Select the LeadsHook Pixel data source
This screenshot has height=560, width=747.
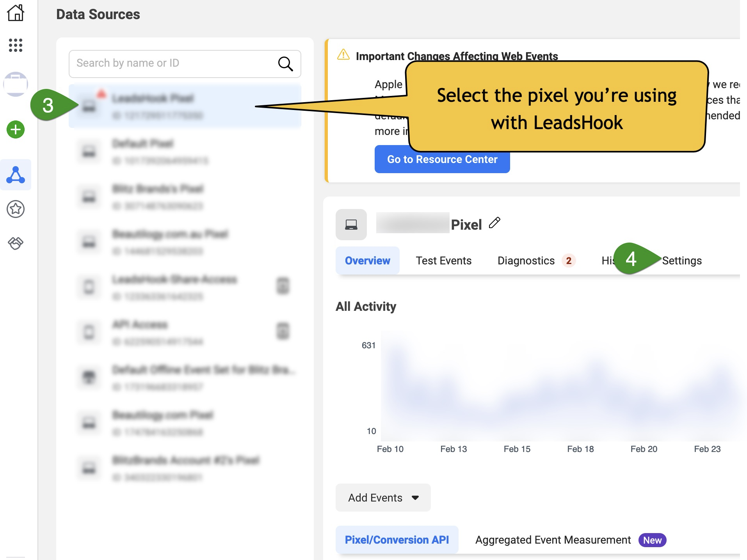[185, 106]
